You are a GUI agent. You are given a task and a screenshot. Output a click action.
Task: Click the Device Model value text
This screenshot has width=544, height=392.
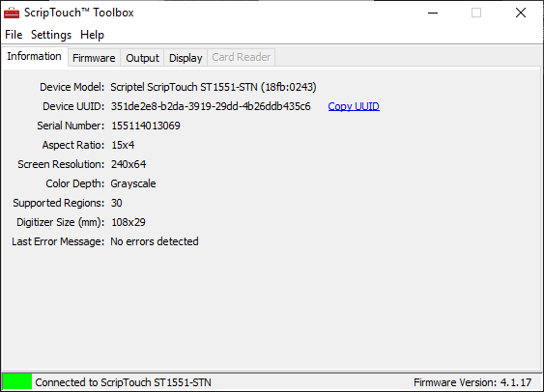point(214,87)
